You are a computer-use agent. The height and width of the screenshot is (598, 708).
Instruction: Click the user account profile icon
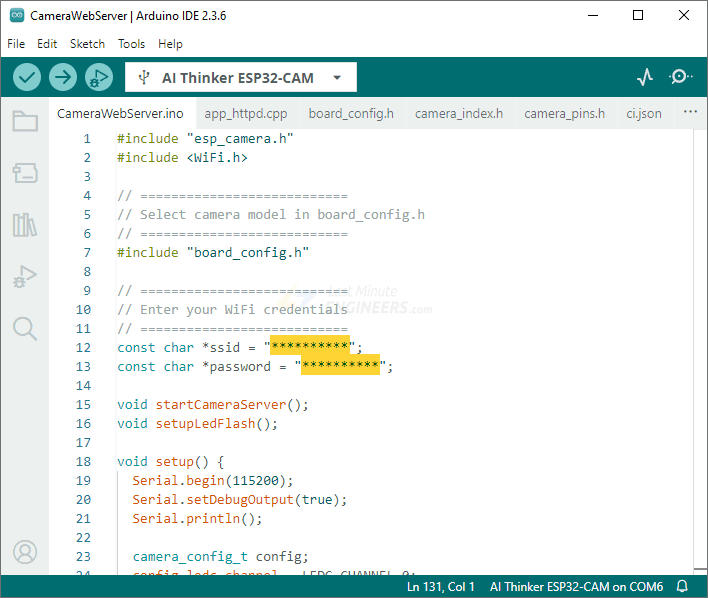pyautogui.click(x=25, y=551)
